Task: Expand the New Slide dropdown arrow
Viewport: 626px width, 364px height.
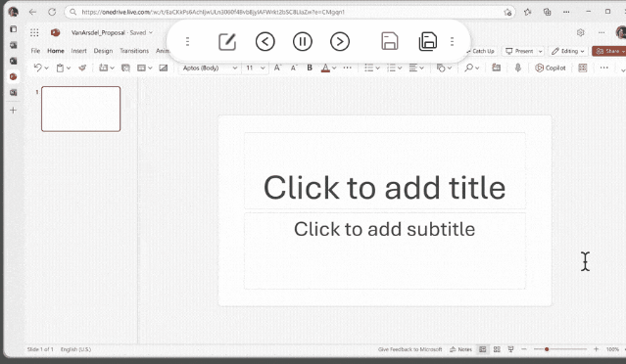Action: tap(113, 68)
